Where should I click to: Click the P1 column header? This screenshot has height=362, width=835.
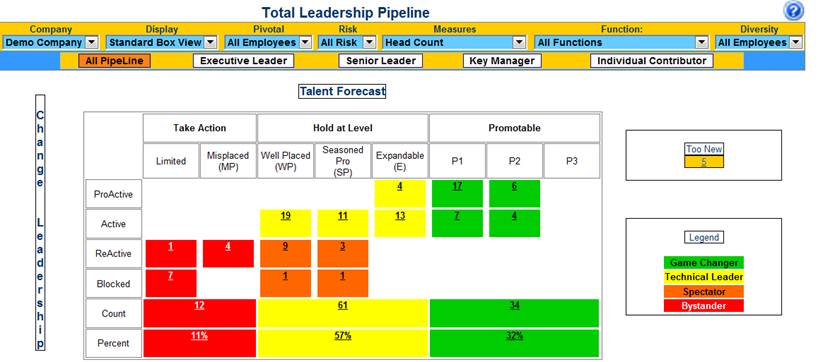click(x=457, y=161)
